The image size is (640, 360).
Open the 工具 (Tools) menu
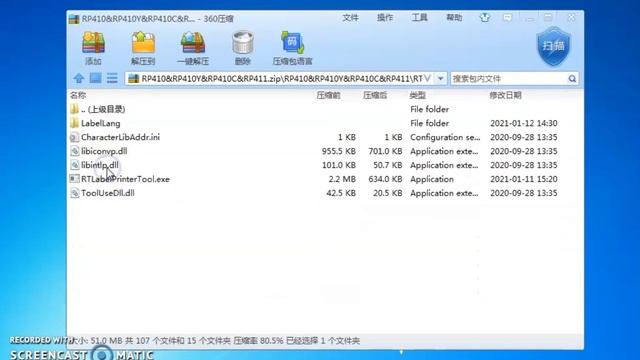(420, 18)
